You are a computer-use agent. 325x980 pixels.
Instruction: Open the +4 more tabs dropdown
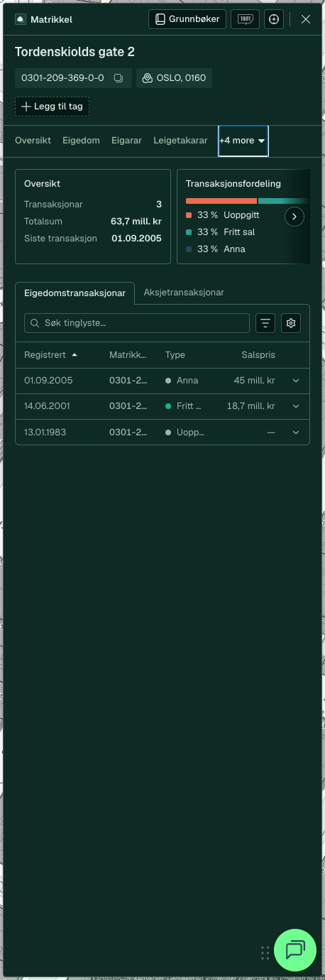(243, 141)
